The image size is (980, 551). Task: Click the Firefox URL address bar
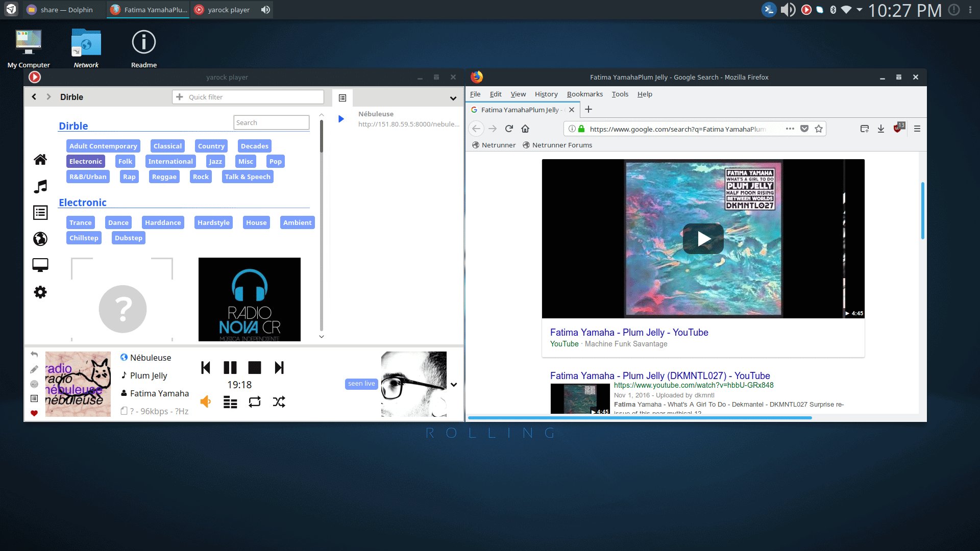(x=679, y=129)
